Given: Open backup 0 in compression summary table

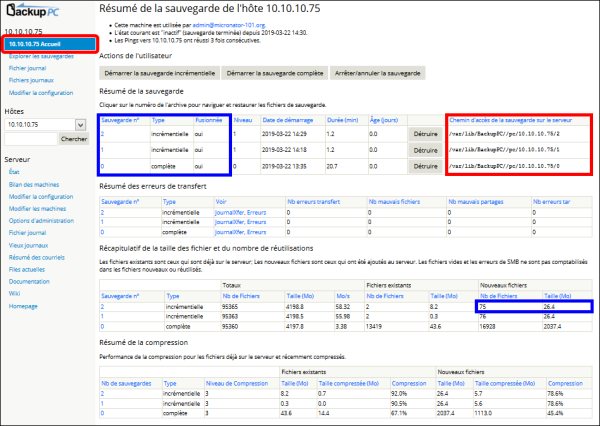Looking at the screenshot, I should 103,413.
